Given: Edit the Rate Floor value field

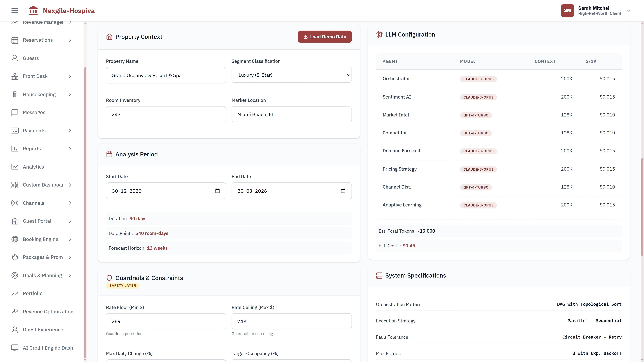Looking at the screenshot, I should pos(166,321).
